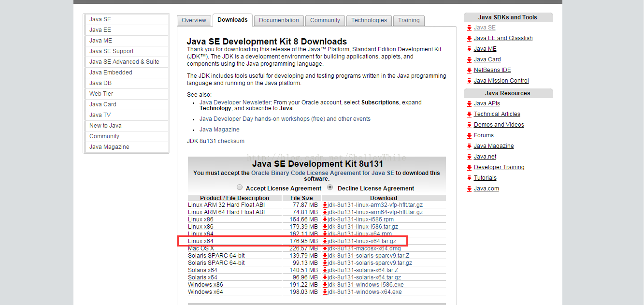Click red arrow icon beside Java APIs

469,103
